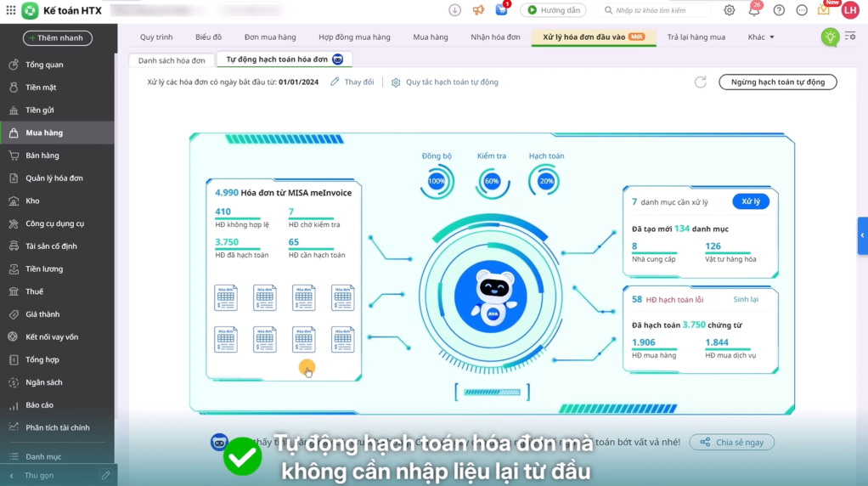Open Tiền gửi in sidebar

coord(58,110)
